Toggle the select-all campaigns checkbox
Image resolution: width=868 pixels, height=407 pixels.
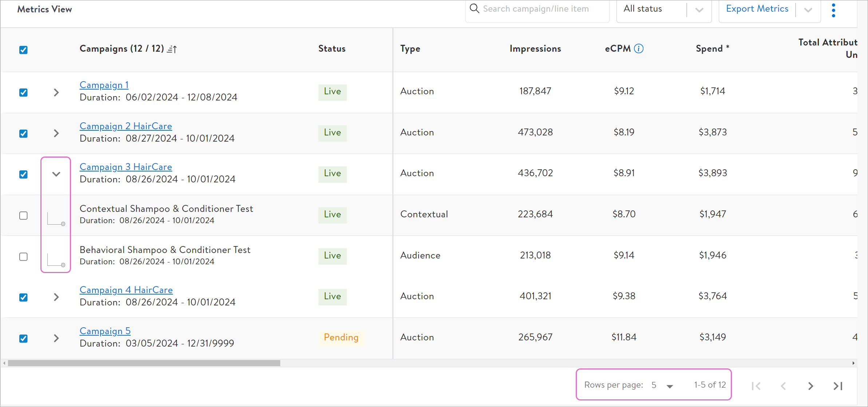point(23,50)
